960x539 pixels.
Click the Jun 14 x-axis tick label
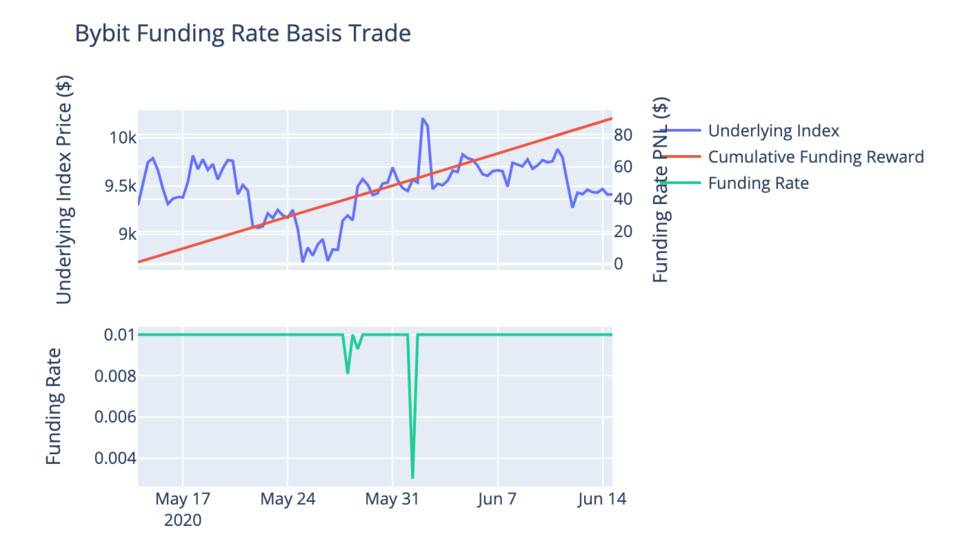click(x=602, y=499)
